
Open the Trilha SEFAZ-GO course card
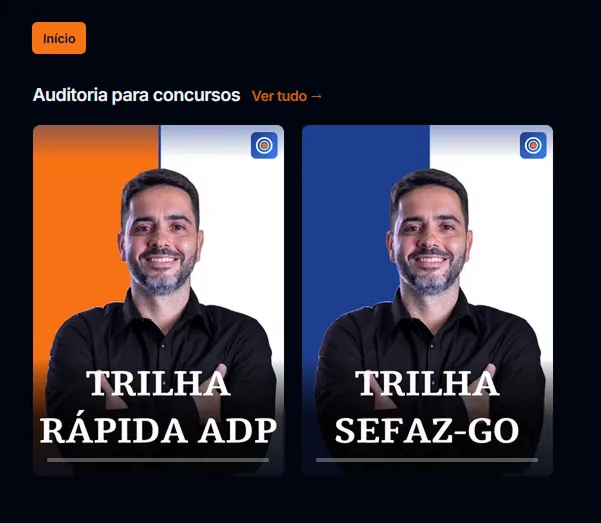pyautogui.click(x=427, y=300)
